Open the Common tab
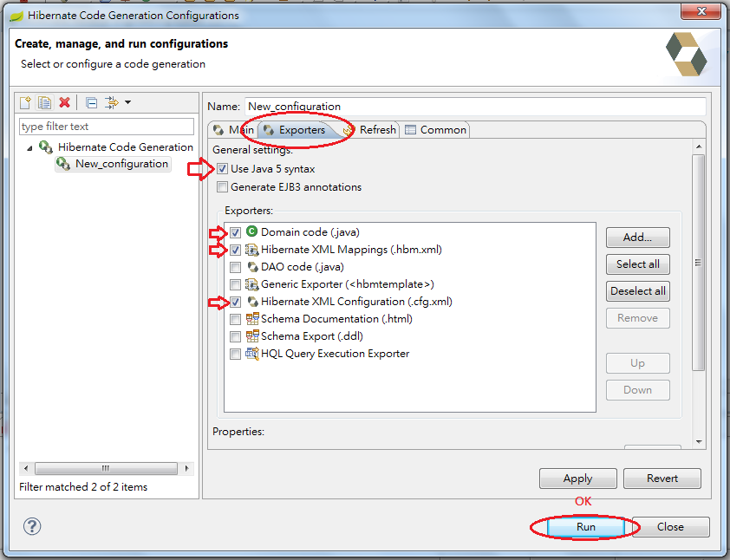 (436, 130)
